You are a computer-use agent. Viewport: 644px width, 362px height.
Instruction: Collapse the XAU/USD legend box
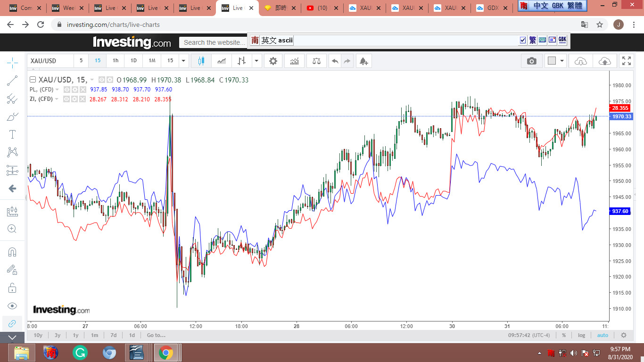pyautogui.click(x=33, y=80)
